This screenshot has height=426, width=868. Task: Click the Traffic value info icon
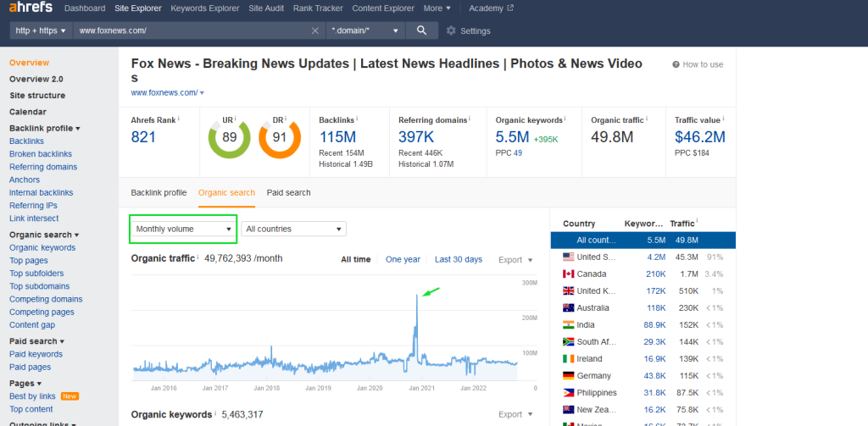pos(723,119)
